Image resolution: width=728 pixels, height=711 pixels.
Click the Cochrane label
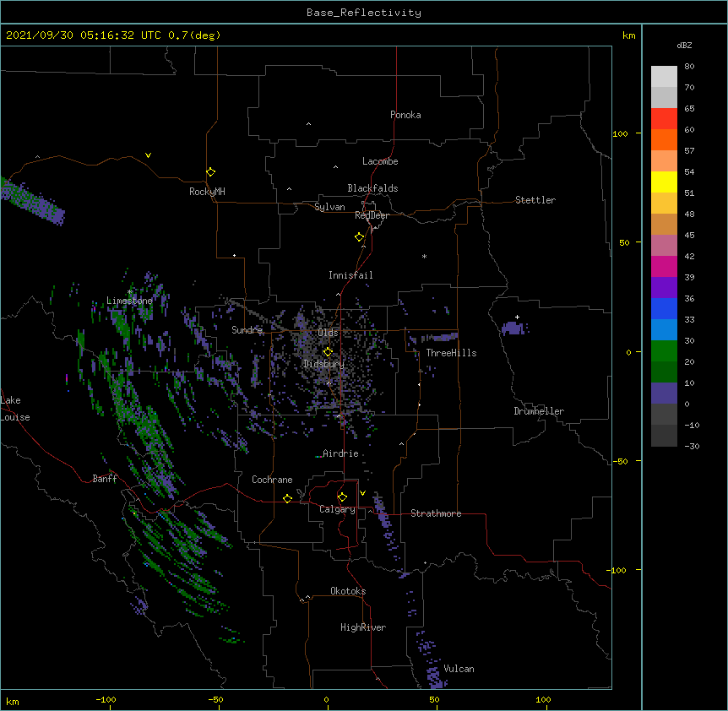(272, 480)
